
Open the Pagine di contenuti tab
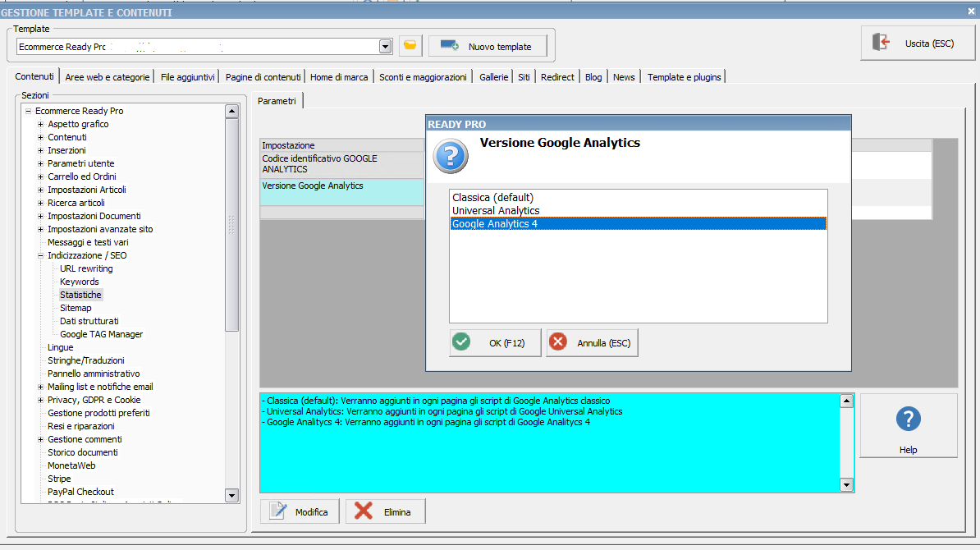point(263,77)
